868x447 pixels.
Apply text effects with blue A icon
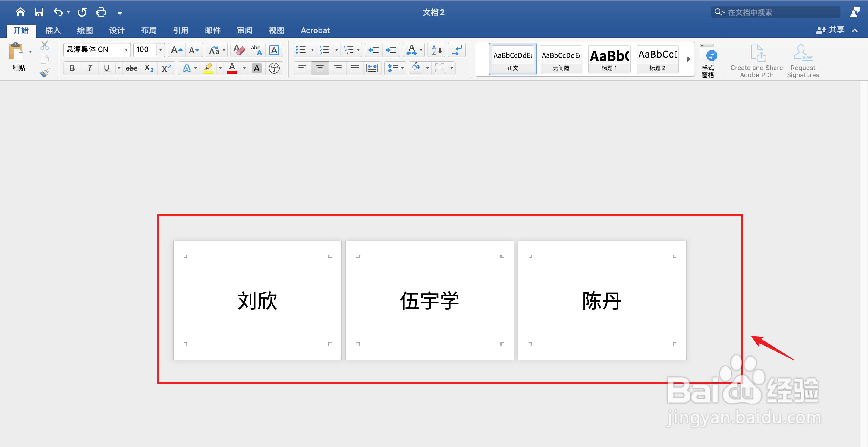point(187,68)
